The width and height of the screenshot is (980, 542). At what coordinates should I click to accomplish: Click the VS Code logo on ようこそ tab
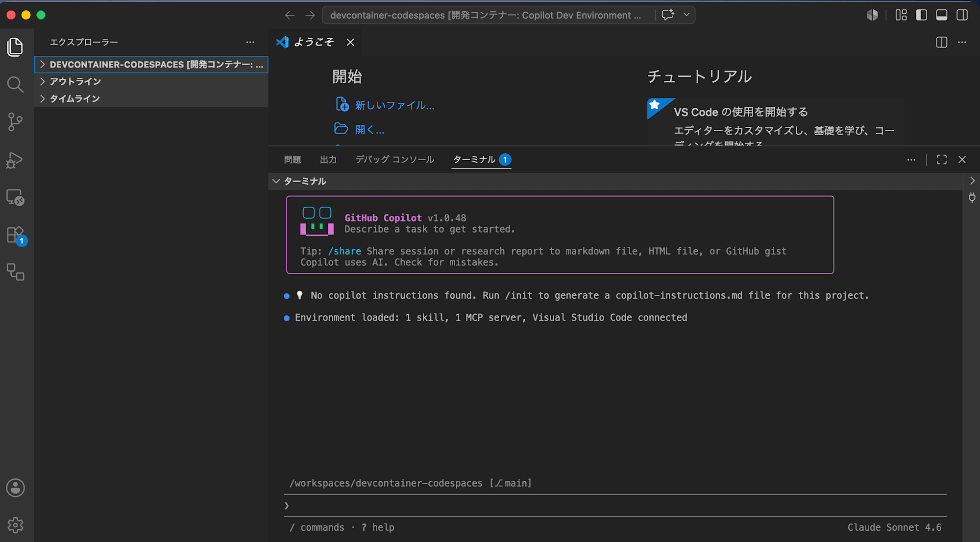282,42
